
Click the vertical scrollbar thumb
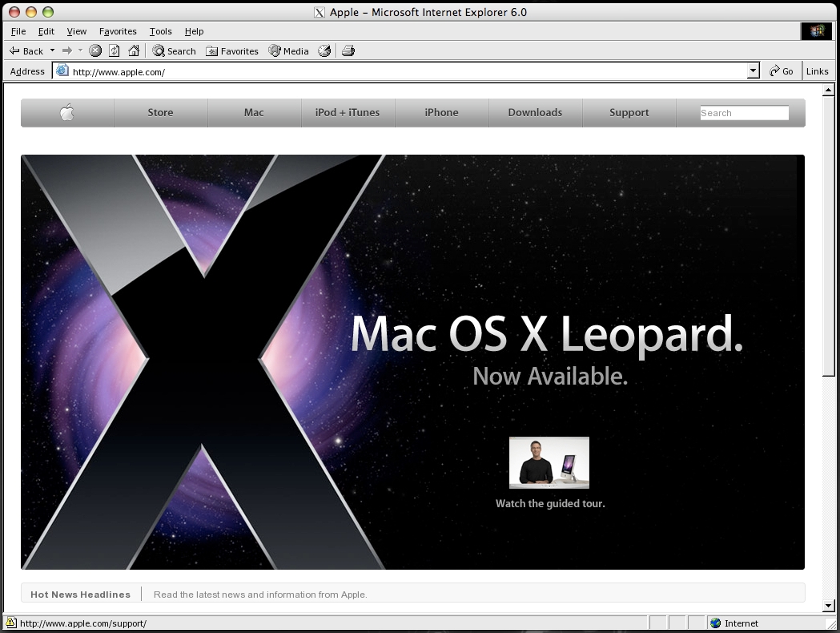pyautogui.click(x=828, y=236)
